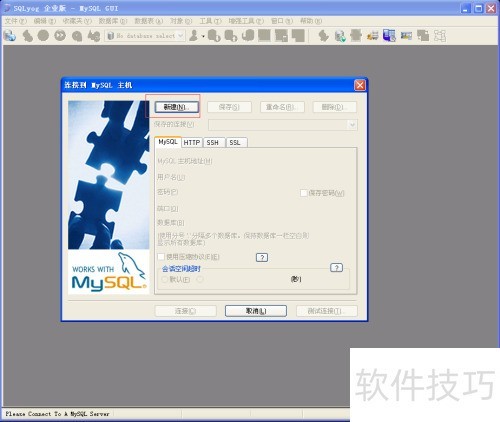Switch to the HTTP tab
Image resolution: width=500 pixels, height=422 pixels.
[x=192, y=143]
